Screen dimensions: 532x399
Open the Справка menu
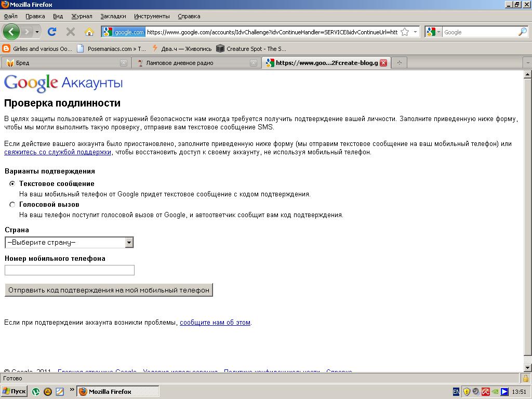(189, 16)
